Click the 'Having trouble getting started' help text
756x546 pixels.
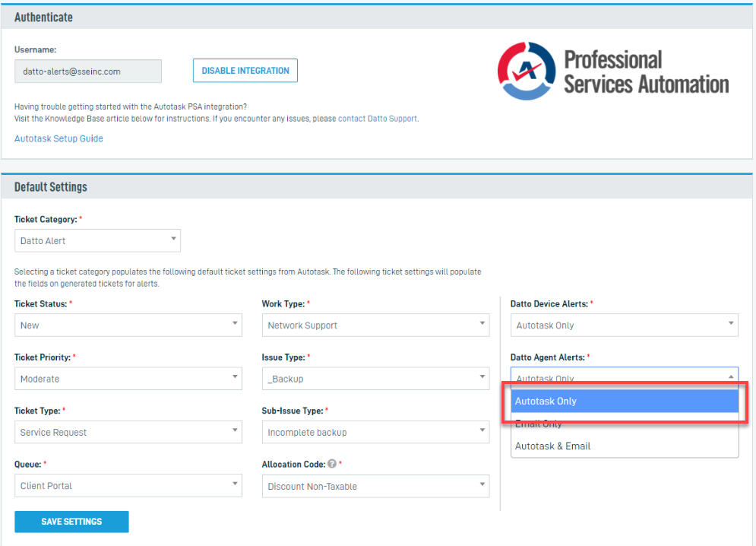pos(131,106)
